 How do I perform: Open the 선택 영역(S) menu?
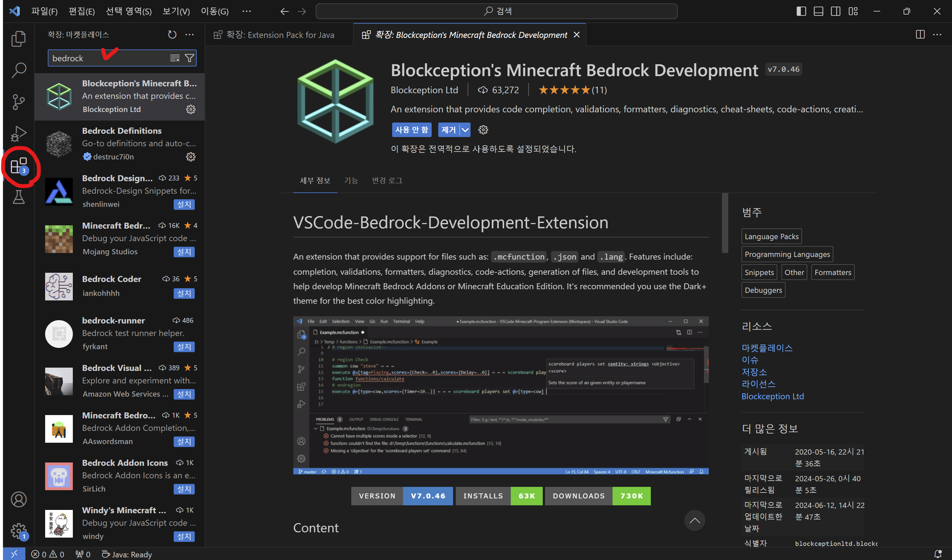[x=129, y=11]
